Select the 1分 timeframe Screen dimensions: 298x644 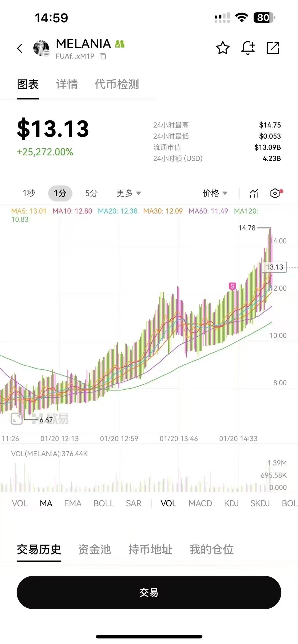tap(60, 193)
